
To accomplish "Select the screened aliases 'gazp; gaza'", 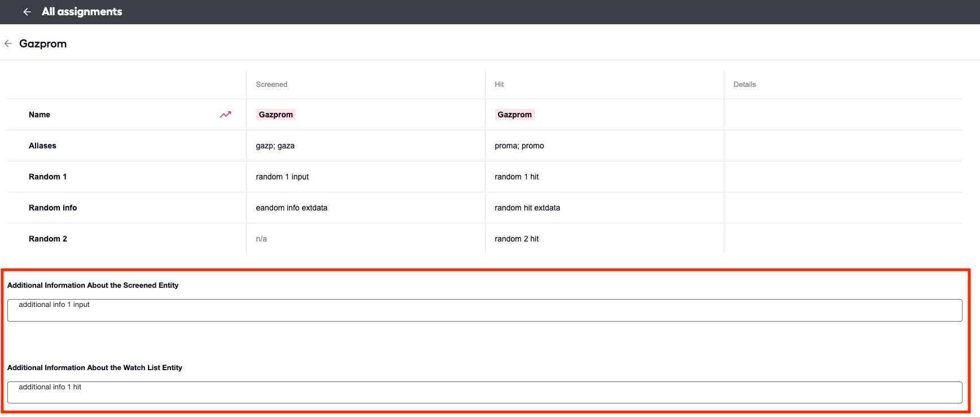I will pyautogui.click(x=275, y=146).
